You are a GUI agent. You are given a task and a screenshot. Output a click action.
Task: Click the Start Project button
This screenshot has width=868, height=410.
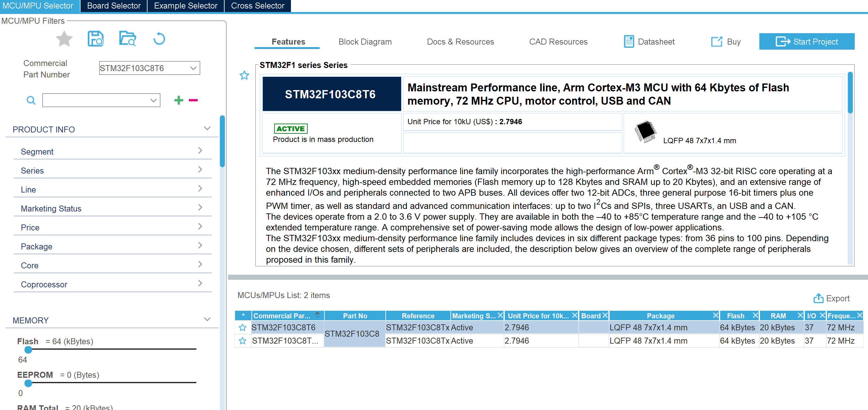click(806, 41)
